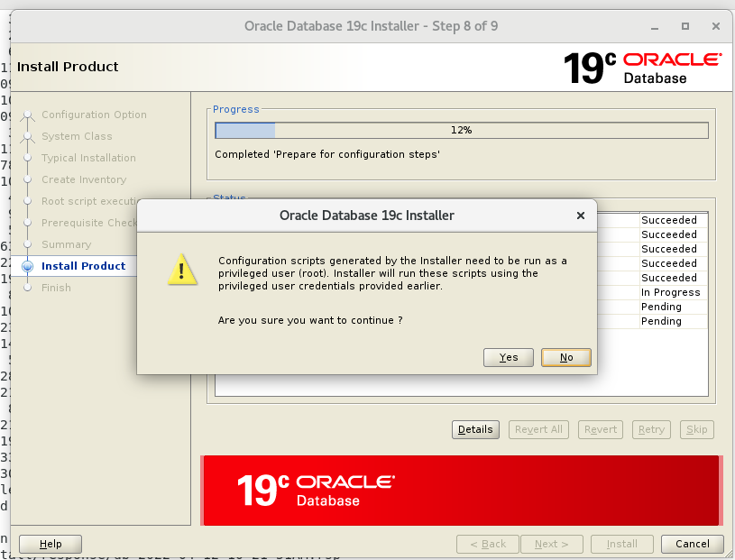Decline by clicking No

(x=565, y=358)
